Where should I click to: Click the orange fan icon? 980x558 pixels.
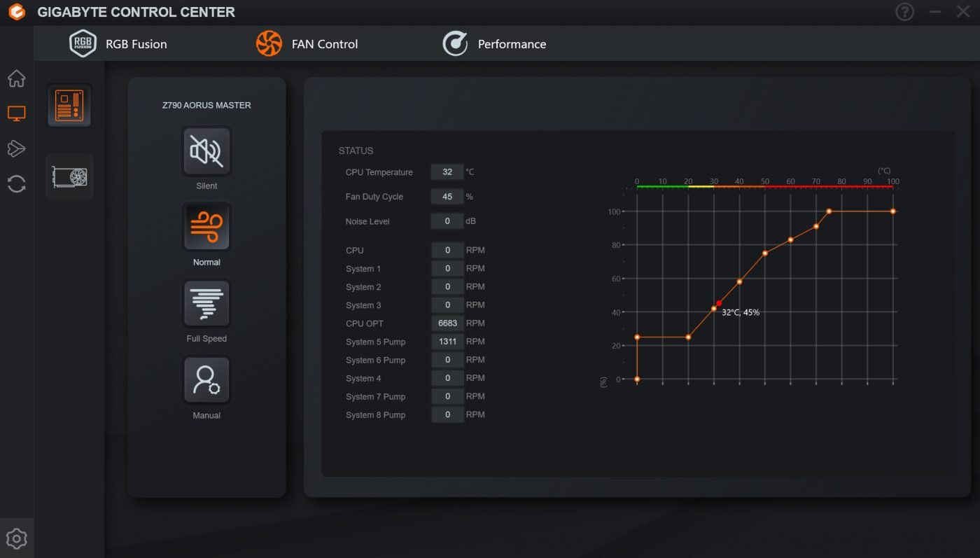[x=269, y=43]
